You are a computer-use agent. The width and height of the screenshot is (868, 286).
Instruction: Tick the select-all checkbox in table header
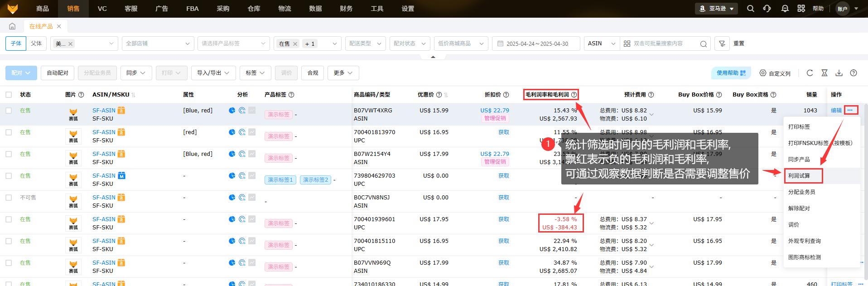pyautogui.click(x=9, y=95)
